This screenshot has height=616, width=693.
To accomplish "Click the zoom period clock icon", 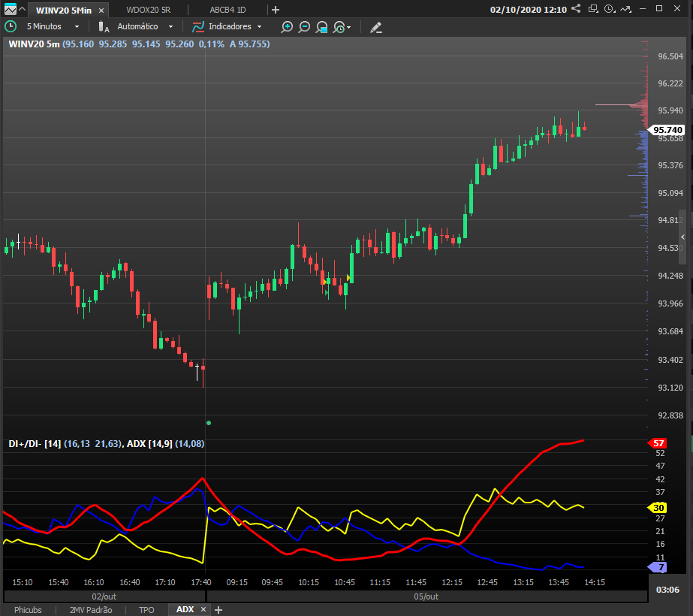I will point(339,27).
